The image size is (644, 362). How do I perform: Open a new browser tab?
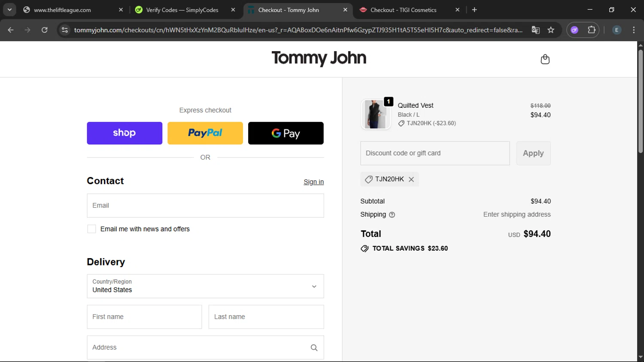[x=474, y=10]
